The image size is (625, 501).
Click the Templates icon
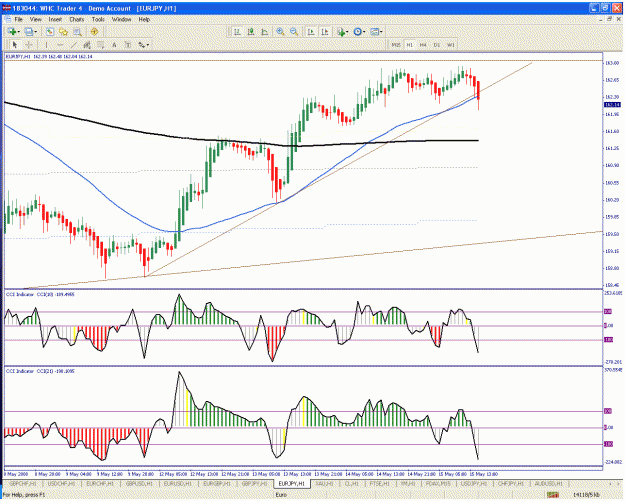point(374,31)
